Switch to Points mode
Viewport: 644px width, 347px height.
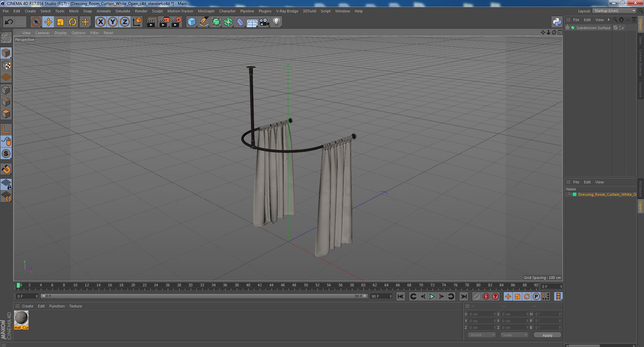[x=6, y=90]
